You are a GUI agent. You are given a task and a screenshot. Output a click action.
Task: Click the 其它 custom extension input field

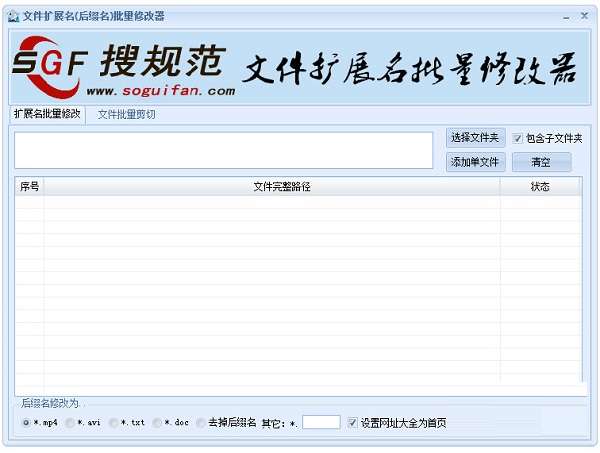[321, 422]
